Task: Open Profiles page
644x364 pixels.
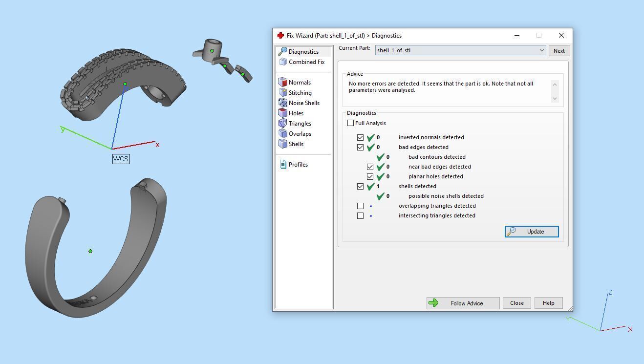Action: [298, 164]
